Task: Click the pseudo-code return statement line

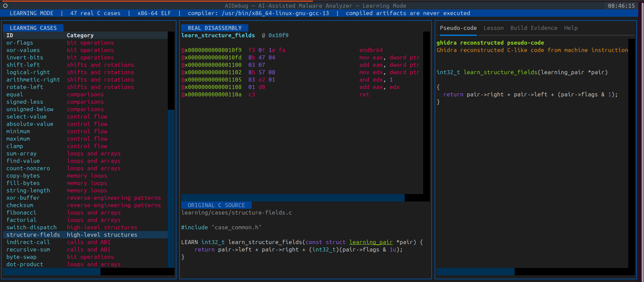Action: coord(530,94)
